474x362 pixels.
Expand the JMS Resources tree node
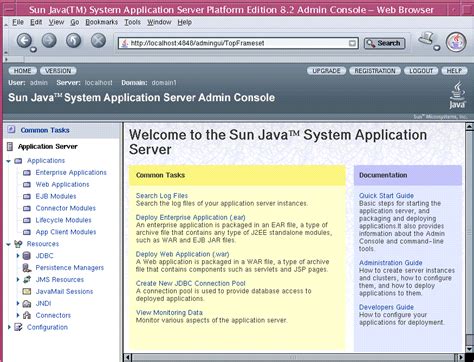(x=18, y=279)
